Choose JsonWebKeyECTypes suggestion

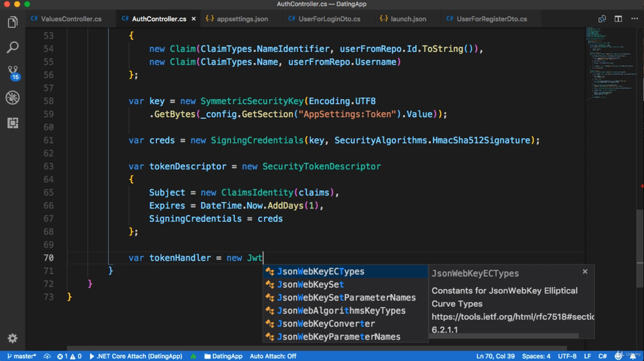[345, 272]
